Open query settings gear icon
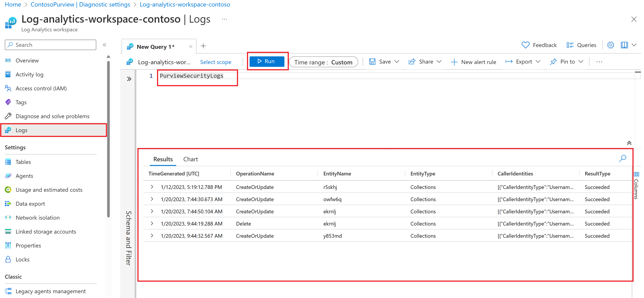Viewport: 644px width, 298px height. coord(610,45)
